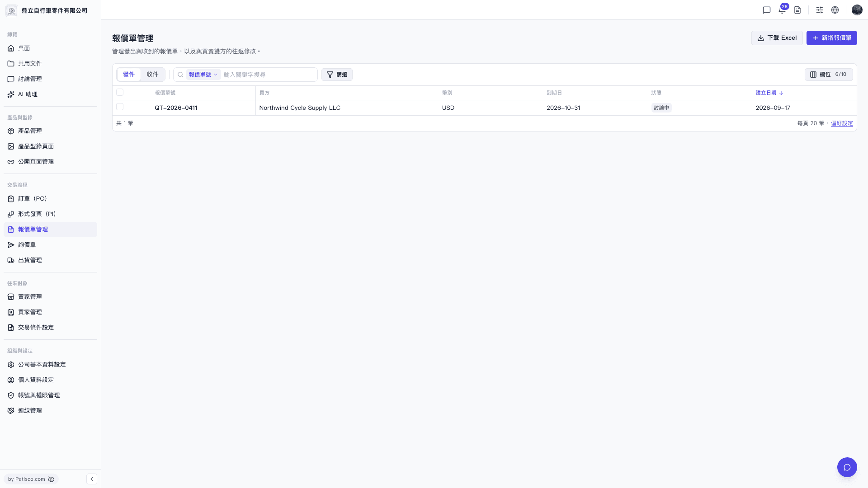Viewport: 868px width, 488px height.
Task: Click the globe language icon
Action: point(835,10)
